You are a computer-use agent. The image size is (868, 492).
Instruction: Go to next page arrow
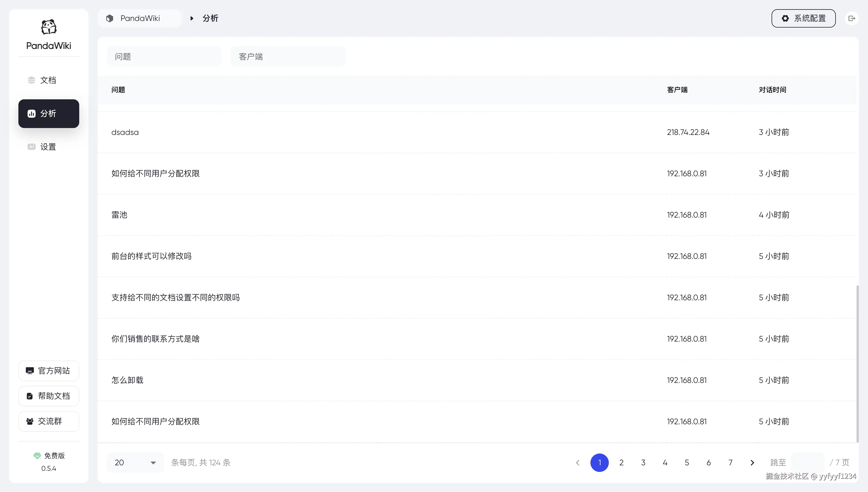[x=752, y=463]
